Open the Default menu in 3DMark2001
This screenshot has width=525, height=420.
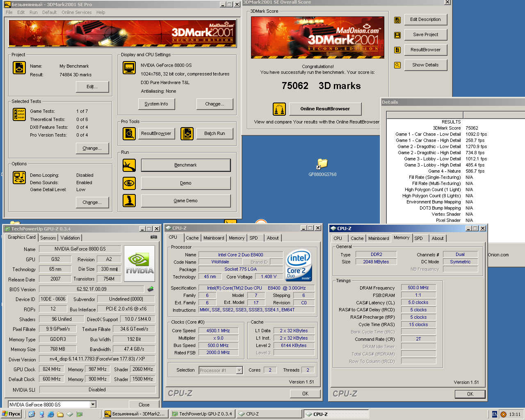pyautogui.click(x=50, y=12)
